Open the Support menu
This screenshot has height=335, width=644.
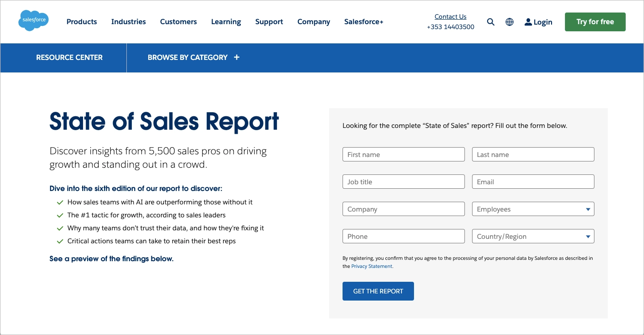(269, 21)
